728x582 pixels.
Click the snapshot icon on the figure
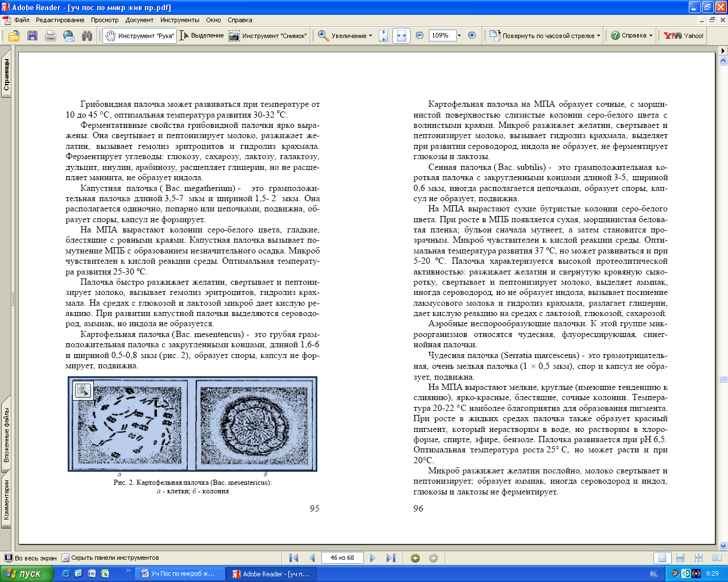[x=83, y=390]
